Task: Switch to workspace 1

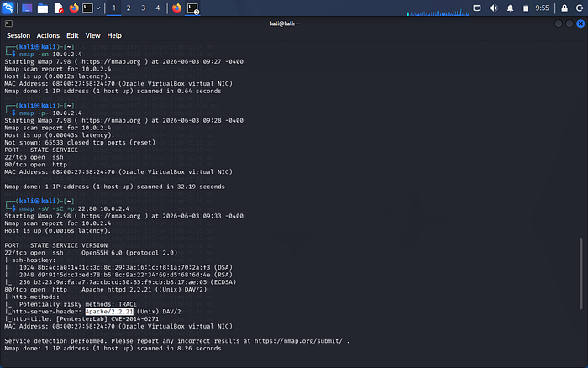Action: 114,8
